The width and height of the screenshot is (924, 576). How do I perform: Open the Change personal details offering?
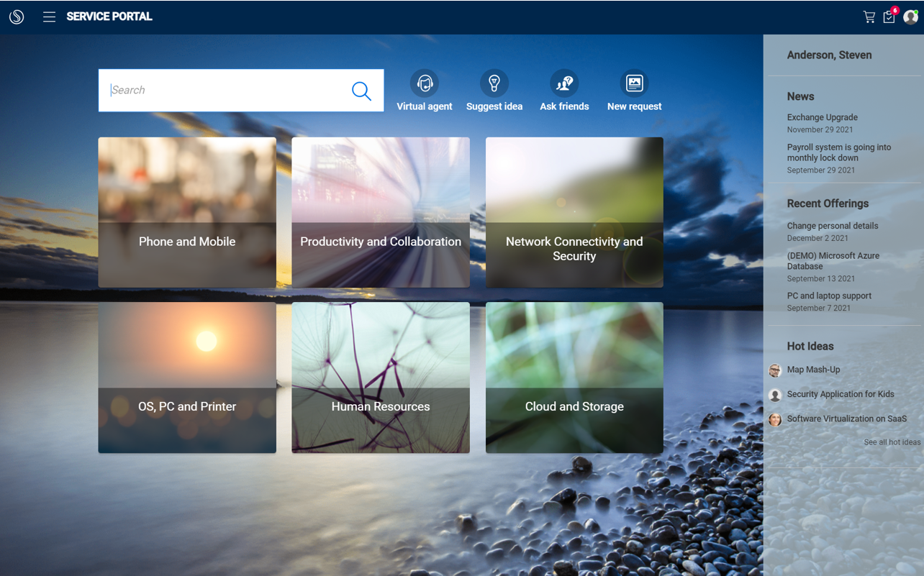point(833,226)
